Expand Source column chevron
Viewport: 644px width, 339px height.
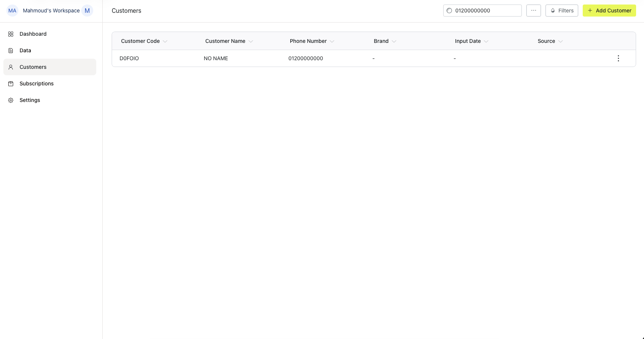[x=561, y=41]
